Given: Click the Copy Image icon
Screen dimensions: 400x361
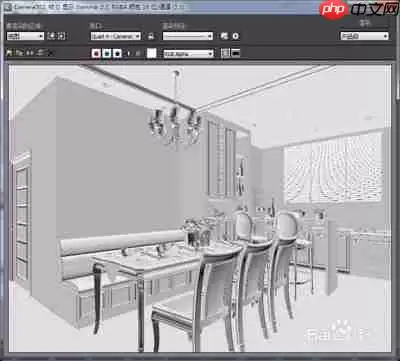Looking at the screenshot, I should point(20,53).
